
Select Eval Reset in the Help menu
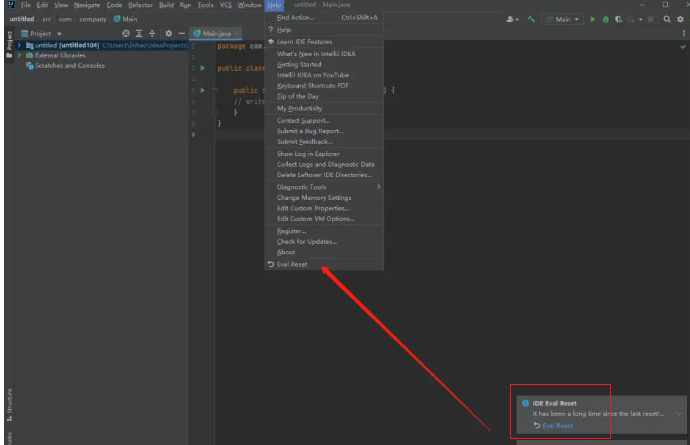click(x=292, y=264)
